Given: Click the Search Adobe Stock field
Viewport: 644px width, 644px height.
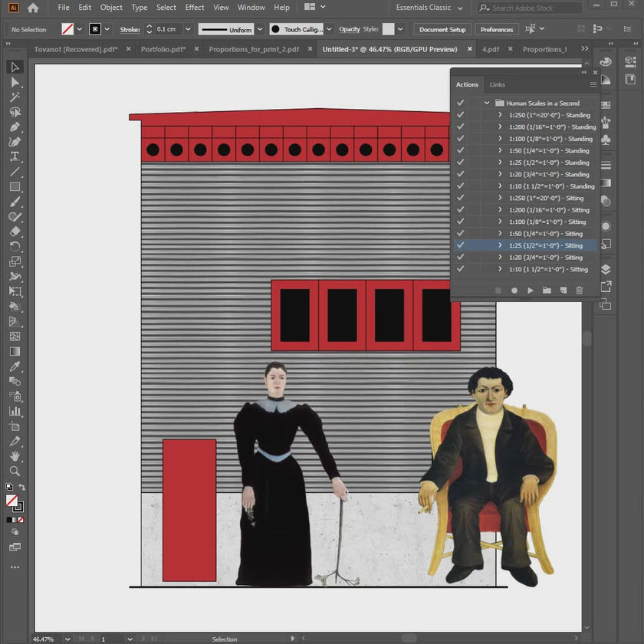Looking at the screenshot, I should 531,8.
